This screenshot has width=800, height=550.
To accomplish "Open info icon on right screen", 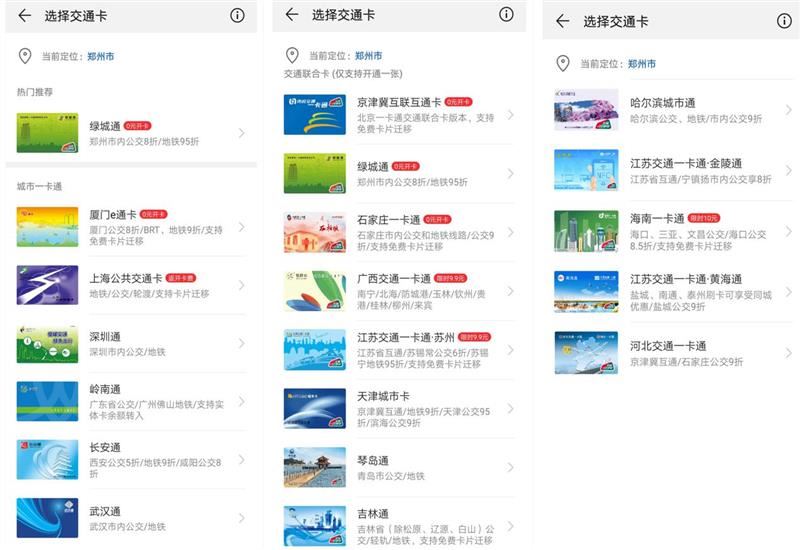I will coord(784,21).
